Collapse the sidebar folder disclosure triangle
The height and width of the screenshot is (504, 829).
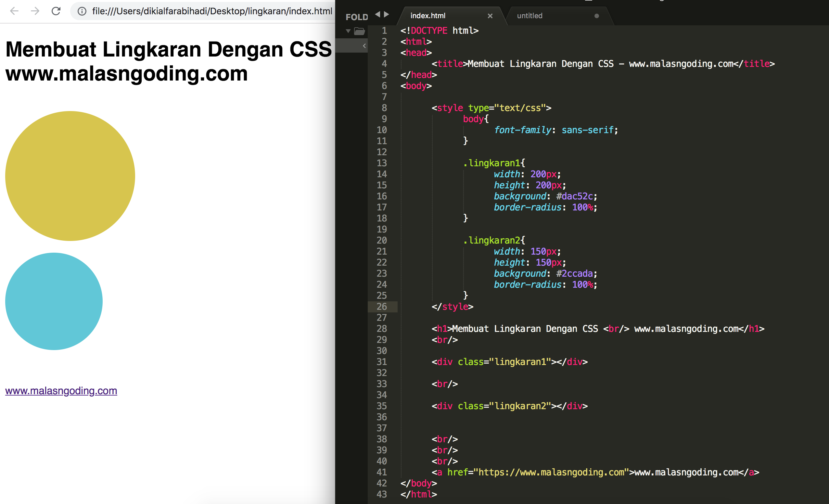click(x=348, y=31)
